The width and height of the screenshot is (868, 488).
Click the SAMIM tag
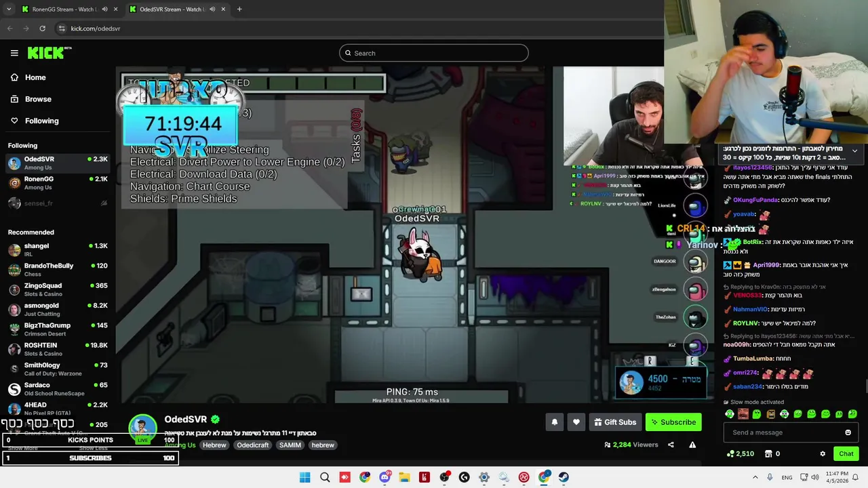pyautogui.click(x=290, y=445)
